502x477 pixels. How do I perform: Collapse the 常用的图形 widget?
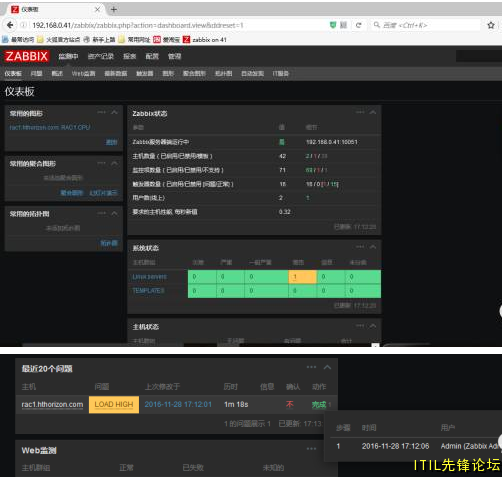tap(114, 112)
